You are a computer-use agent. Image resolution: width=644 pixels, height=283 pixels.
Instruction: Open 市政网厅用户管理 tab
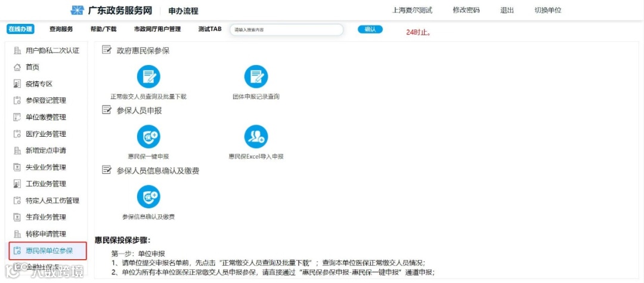coord(157,29)
